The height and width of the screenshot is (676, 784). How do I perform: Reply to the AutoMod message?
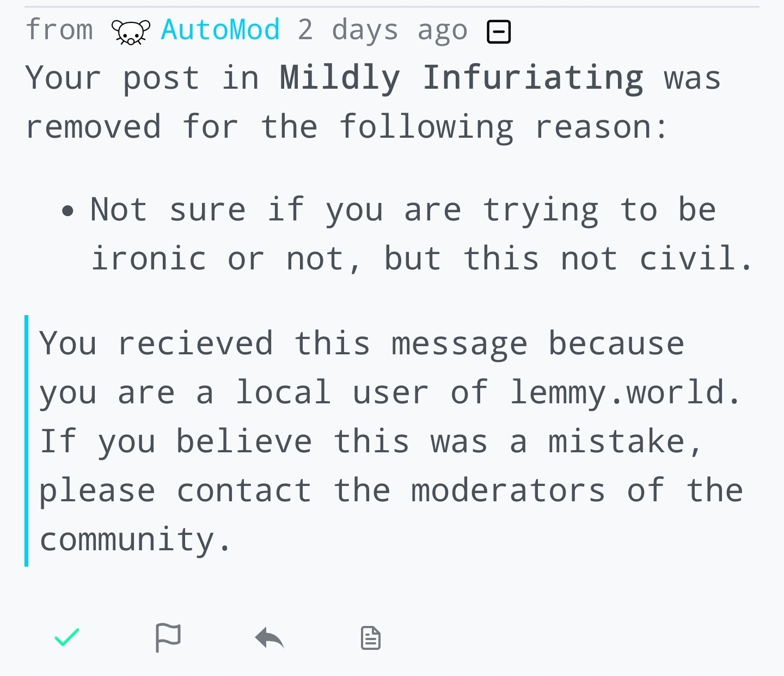(x=269, y=638)
